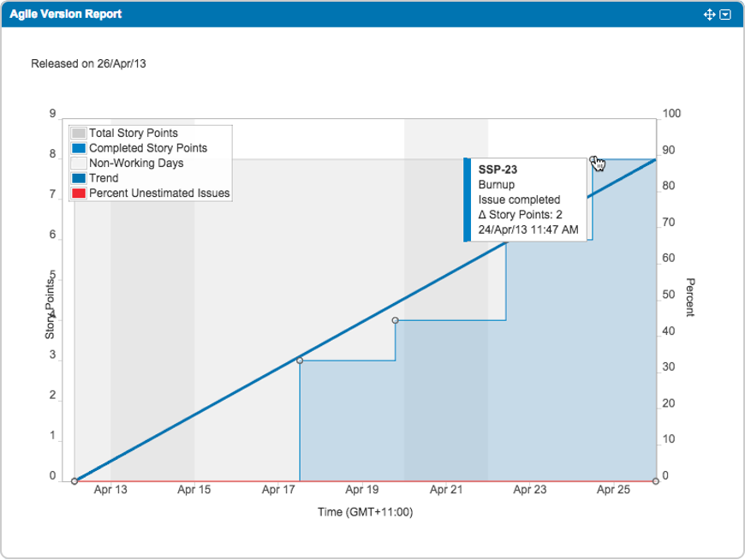Click the end point marker at bottom right
This screenshot has width=745, height=560.
(655, 481)
